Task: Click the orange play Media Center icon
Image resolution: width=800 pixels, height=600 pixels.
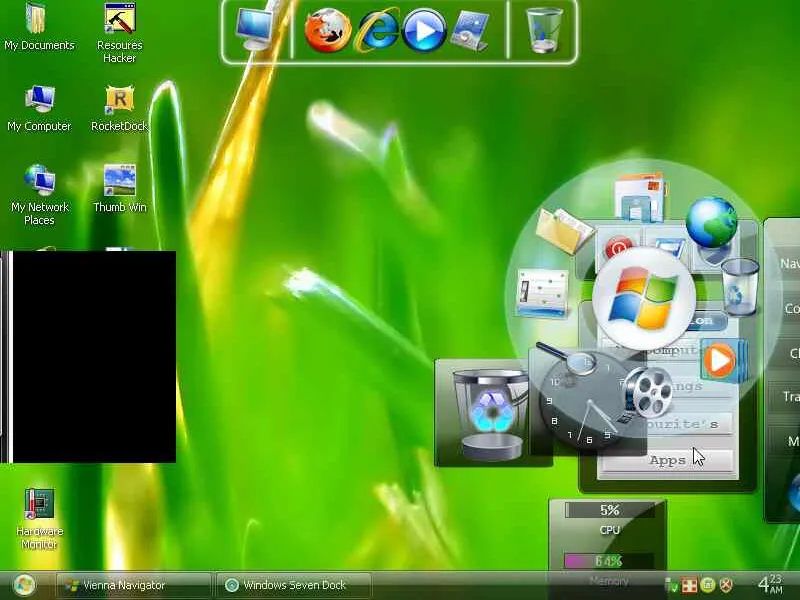Action: pos(723,360)
